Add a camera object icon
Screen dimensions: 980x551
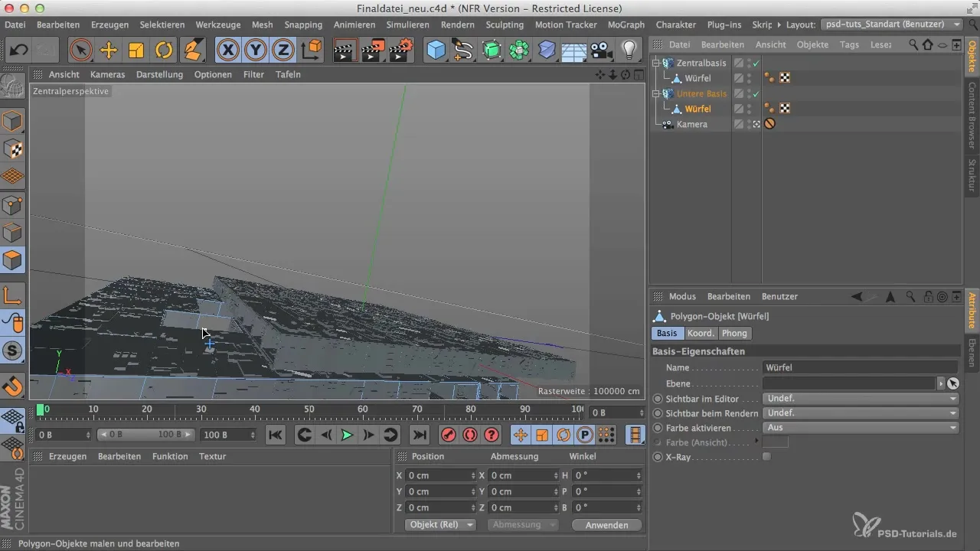click(x=602, y=51)
